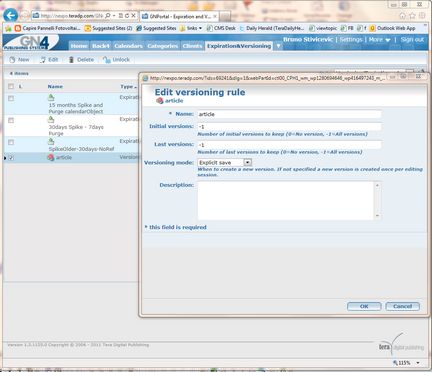The image size is (432, 372).
Task: Tick the 15 months Spike row checkbox
Action: coord(11,99)
